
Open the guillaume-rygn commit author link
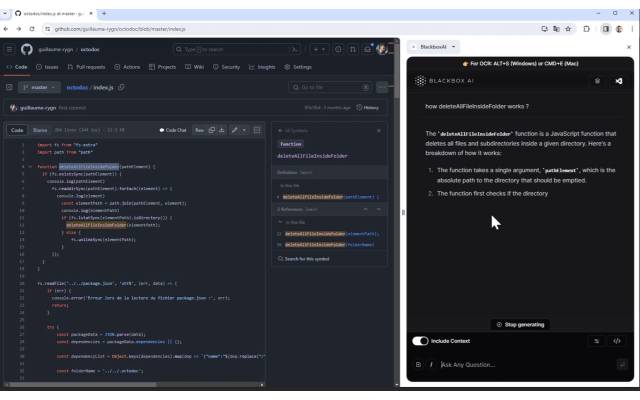click(x=38, y=108)
